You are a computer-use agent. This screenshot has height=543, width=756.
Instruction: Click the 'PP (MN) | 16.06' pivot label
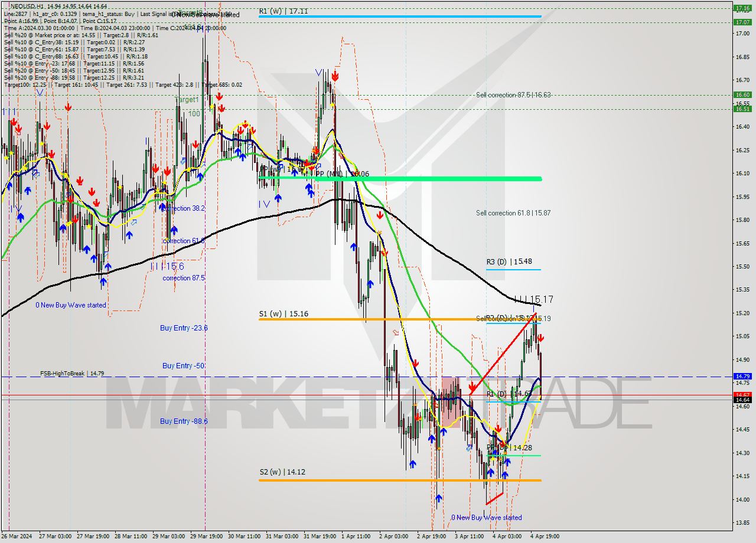(x=342, y=174)
